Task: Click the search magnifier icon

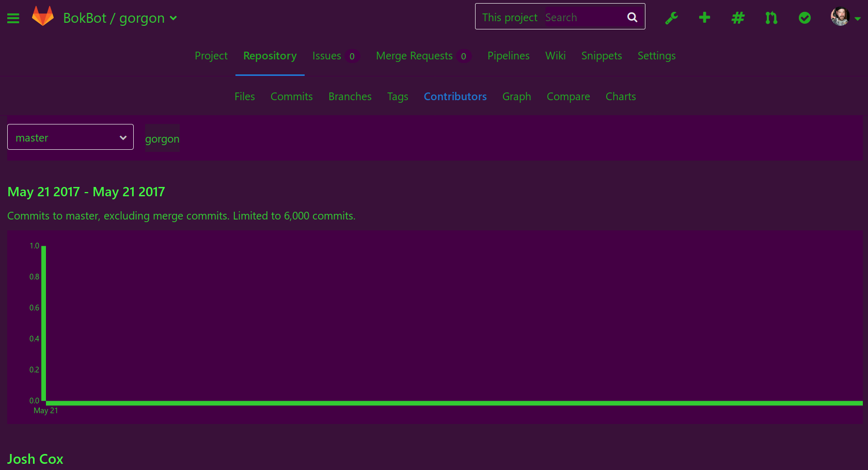Action: (632, 17)
